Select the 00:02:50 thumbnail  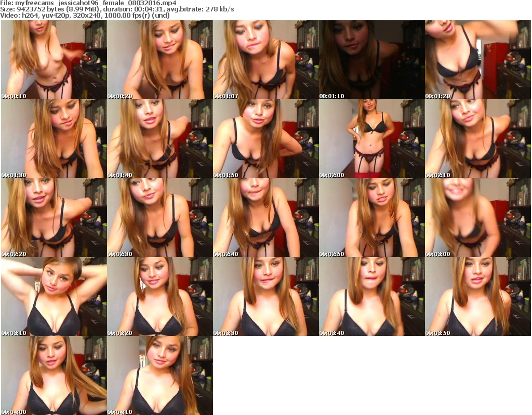pos(371,218)
